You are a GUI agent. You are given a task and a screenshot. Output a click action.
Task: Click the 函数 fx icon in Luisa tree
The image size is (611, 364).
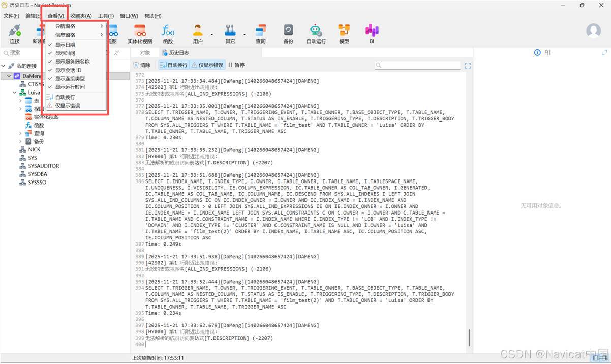(x=28, y=125)
